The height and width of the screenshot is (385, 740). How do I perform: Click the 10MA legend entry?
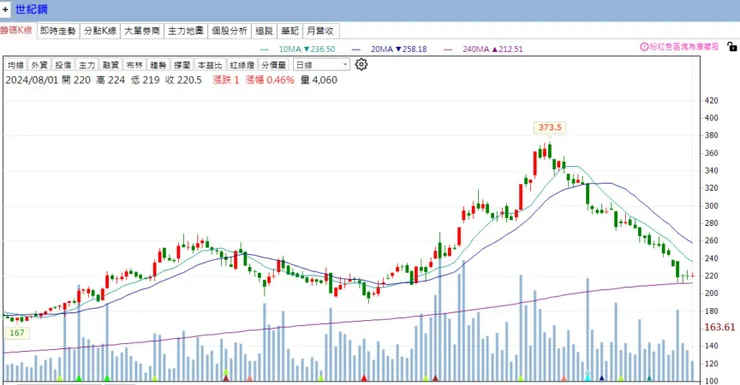[297, 49]
